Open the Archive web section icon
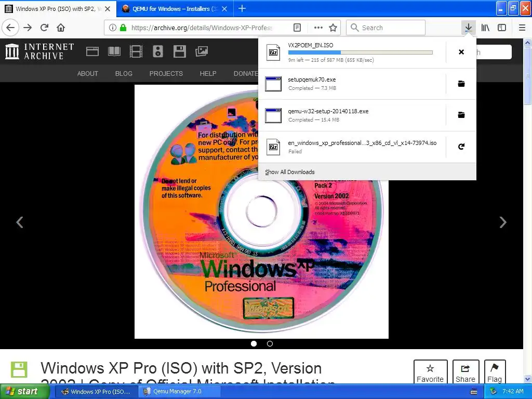The height and width of the screenshot is (399, 532). pos(92,51)
